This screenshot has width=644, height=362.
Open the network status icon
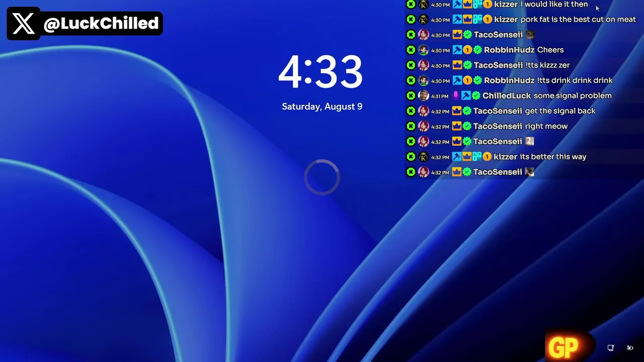click(x=611, y=347)
